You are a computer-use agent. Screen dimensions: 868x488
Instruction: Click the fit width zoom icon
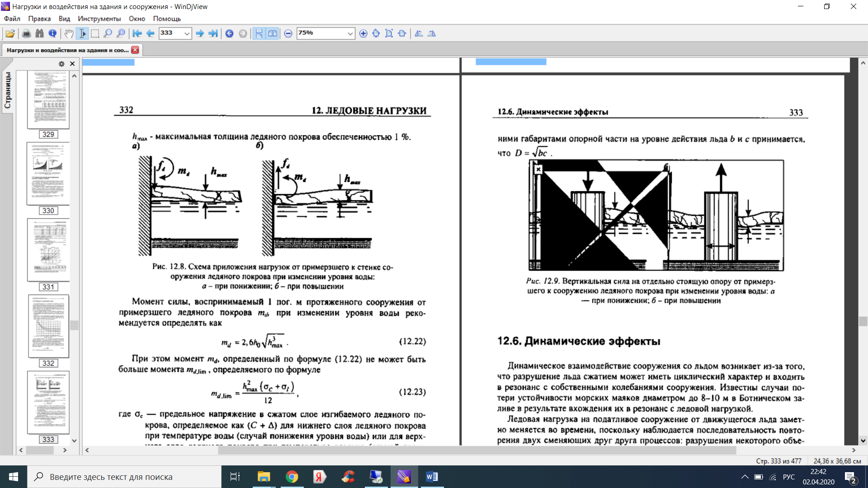coord(402,33)
